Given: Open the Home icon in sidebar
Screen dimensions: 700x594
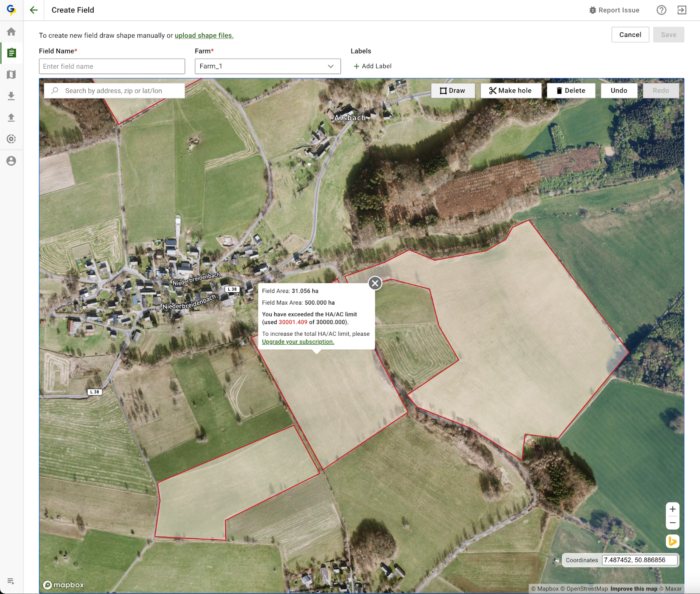Looking at the screenshot, I should click(x=11, y=32).
